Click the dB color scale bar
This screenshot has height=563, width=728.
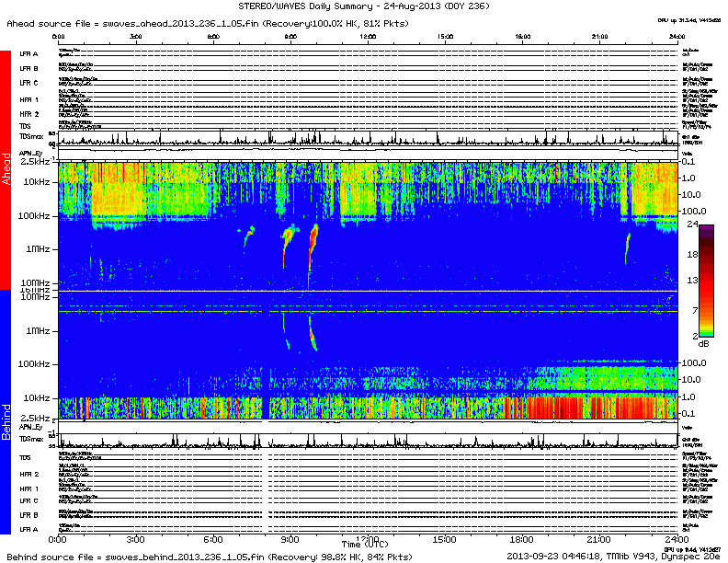[x=706, y=280]
